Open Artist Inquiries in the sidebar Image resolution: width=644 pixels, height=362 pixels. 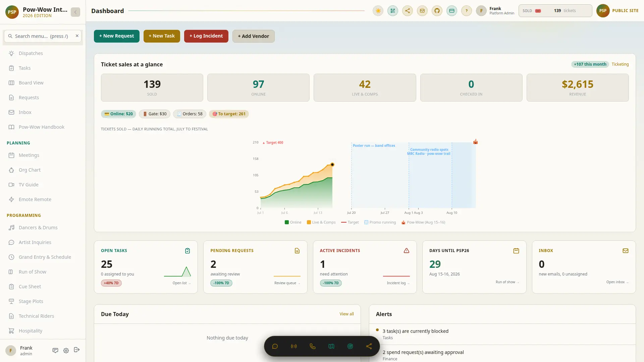click(x=43, y=242)
